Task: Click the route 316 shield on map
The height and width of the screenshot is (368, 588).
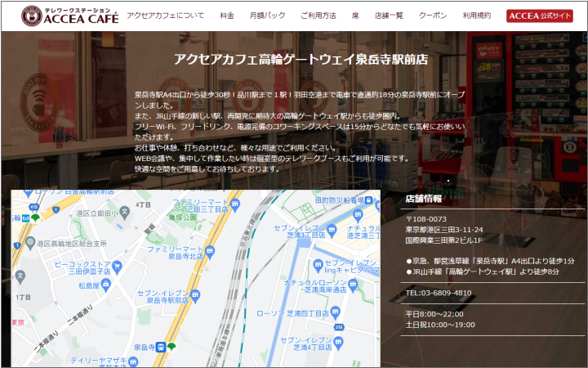Action: (339, 327)
